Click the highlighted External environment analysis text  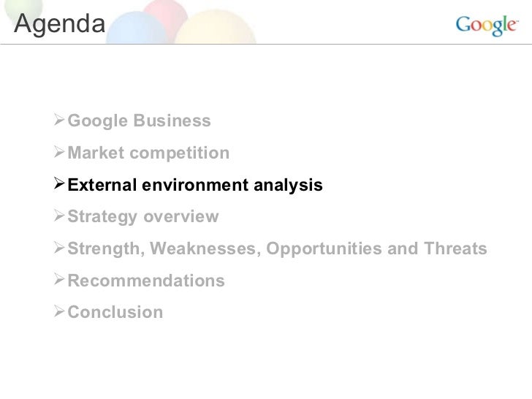(194, 186)
